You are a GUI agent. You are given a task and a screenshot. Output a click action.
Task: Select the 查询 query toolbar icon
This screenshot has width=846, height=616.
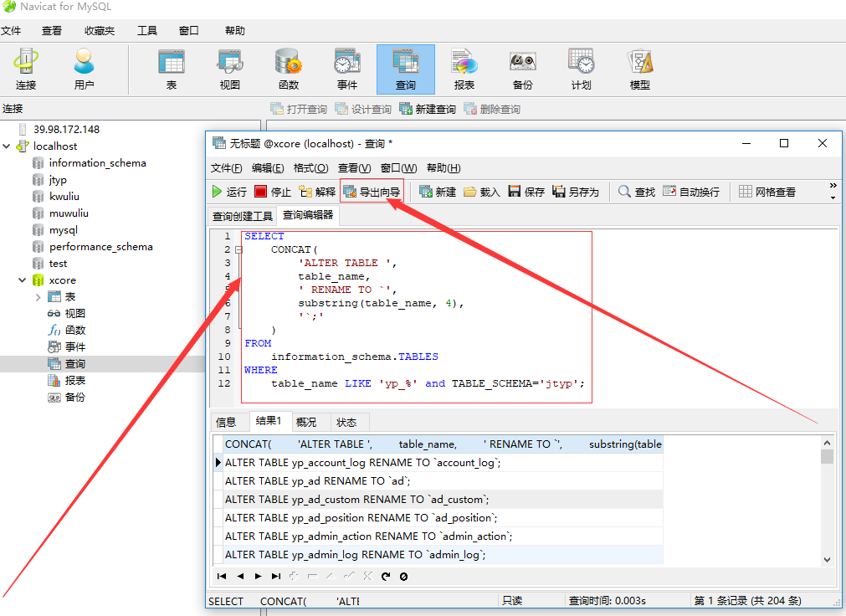pyautogui.click(x=406, y=69)
